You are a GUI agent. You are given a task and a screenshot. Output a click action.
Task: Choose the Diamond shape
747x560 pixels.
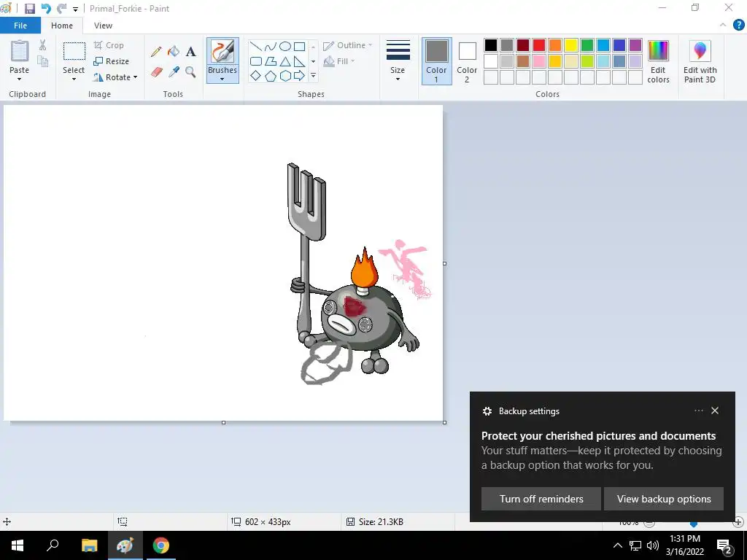(256, 76)
